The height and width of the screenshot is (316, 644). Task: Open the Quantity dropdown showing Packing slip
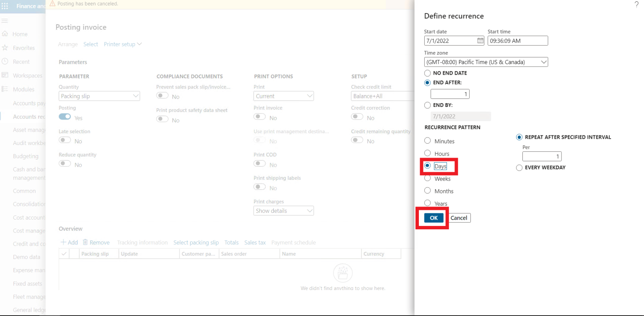pos(99,96)
